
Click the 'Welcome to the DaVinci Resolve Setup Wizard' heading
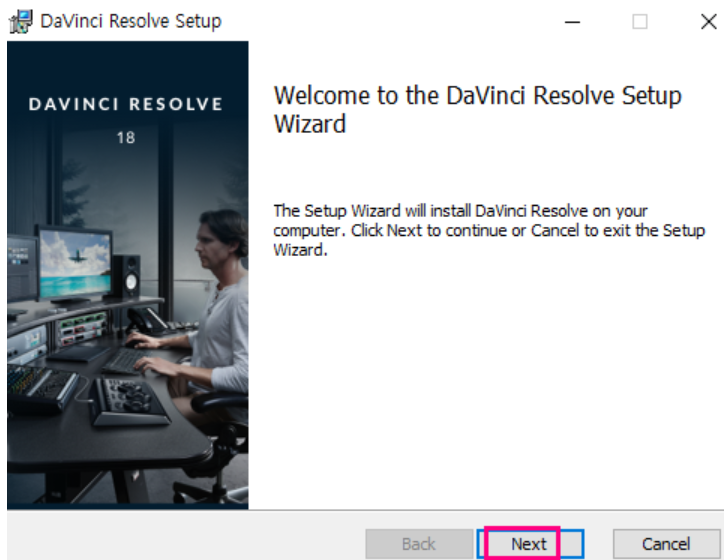click(477, 109)
